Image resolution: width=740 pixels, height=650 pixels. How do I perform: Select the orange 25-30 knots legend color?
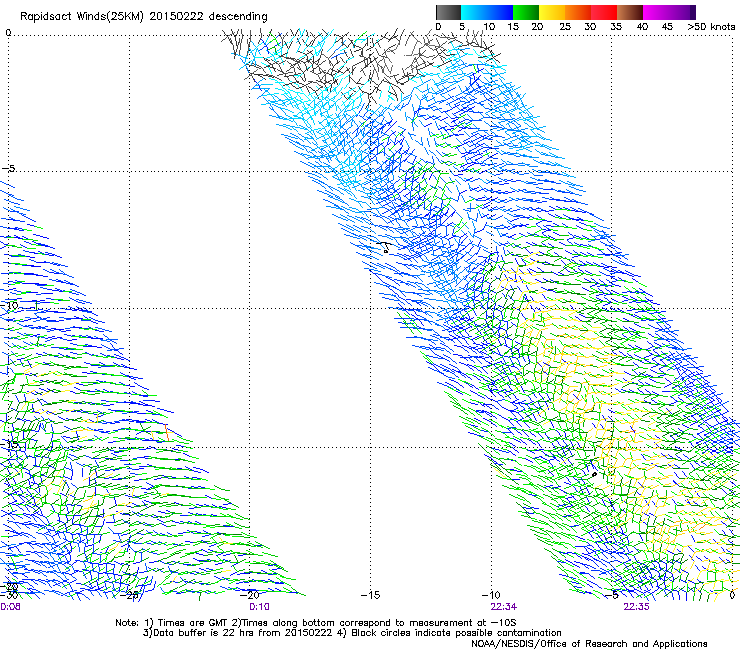[578, 12]
